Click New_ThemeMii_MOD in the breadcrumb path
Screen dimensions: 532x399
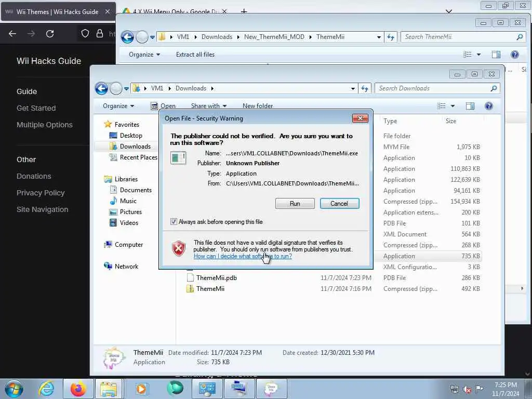pos(274,37)
